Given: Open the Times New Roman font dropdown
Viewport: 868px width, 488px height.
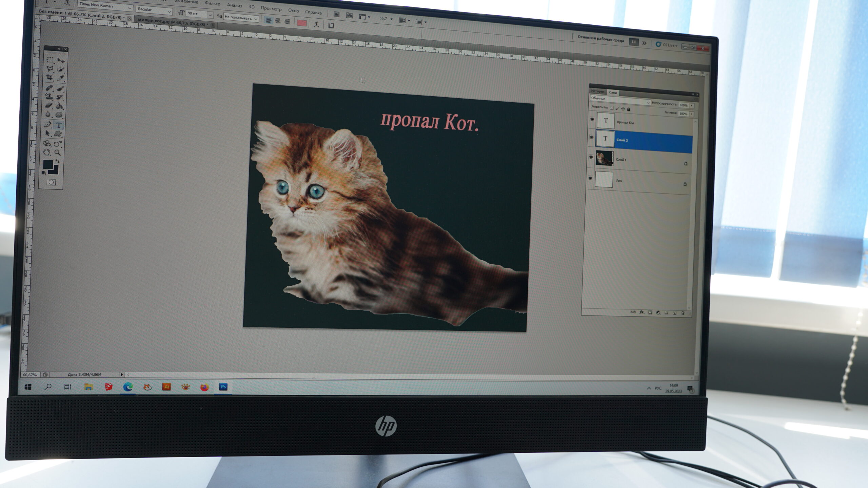Looking at the screenshot, I should [130, 8].
